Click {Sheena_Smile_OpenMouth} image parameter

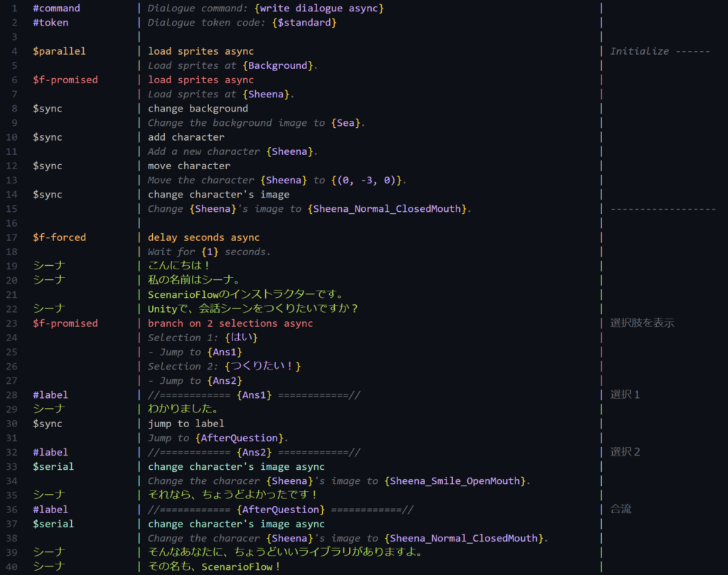(455, 481)
